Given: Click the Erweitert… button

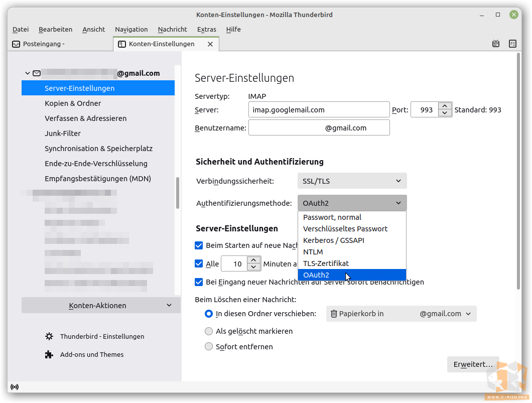Looking at the screenshot, I should click(473, 364).
